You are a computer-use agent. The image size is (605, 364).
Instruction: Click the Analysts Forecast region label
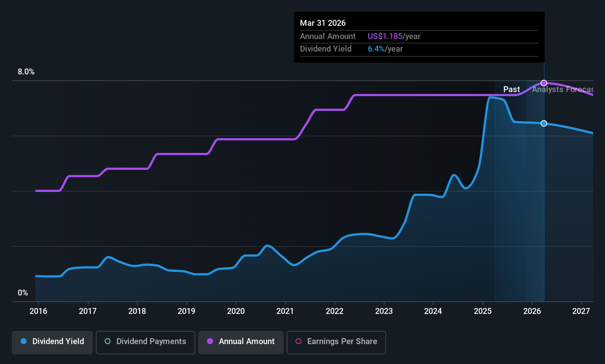click(x=562, y=90)
